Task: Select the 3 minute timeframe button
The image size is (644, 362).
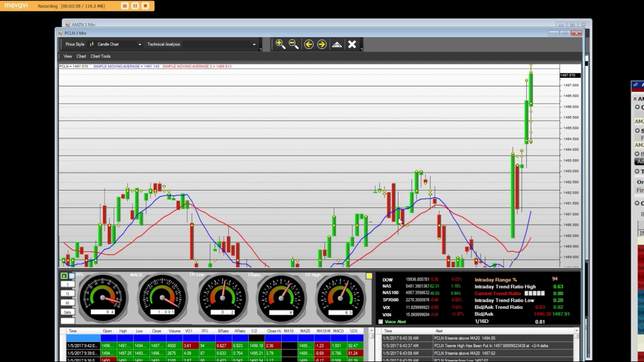Action: tap(67, 285)
